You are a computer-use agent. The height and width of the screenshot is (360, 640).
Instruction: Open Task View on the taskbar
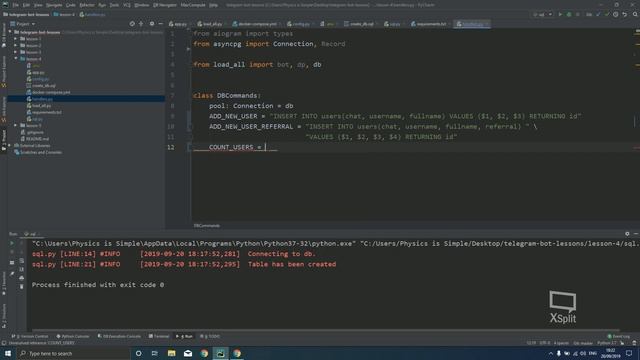[x=155, y=353]
